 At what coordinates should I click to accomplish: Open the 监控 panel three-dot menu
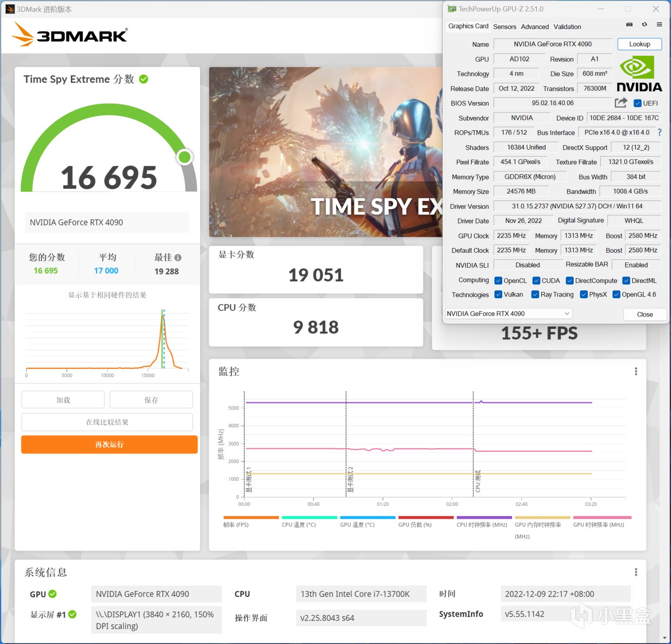coord(636,371)
